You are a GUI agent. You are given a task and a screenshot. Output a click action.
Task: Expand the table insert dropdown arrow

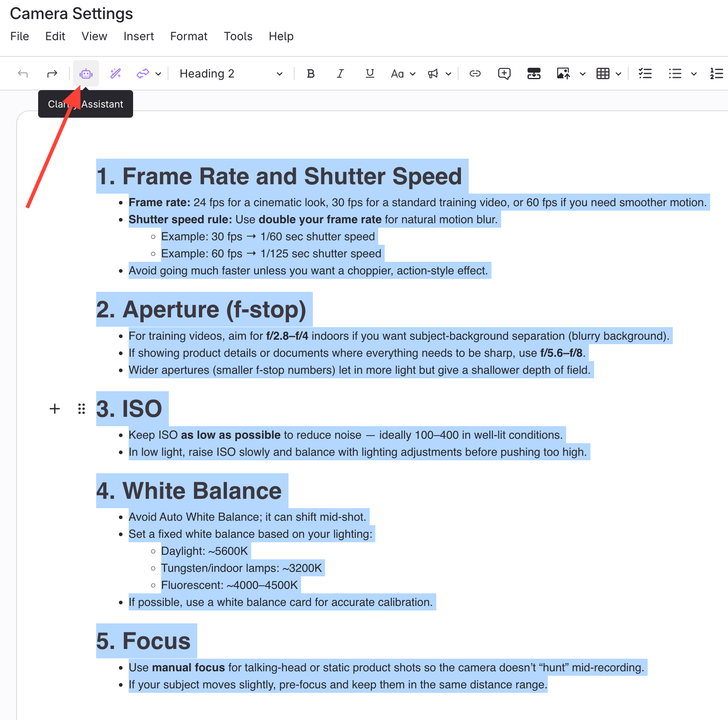click(618, 74)
